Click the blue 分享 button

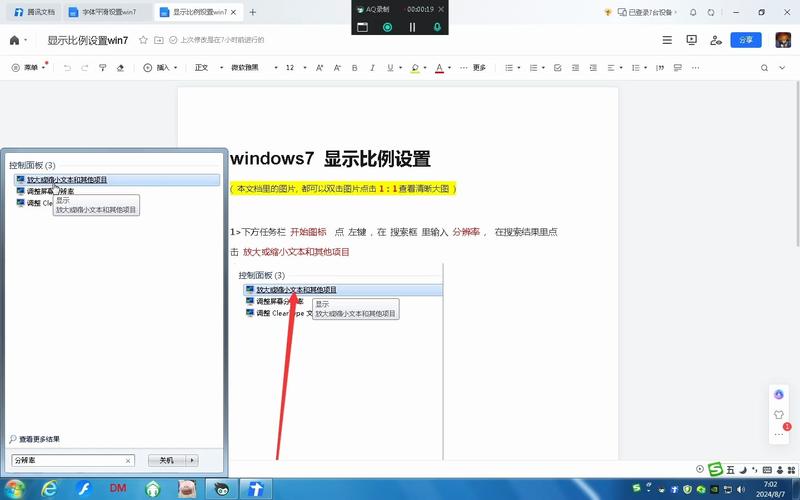pyautogui.click(x=746, y=40)
